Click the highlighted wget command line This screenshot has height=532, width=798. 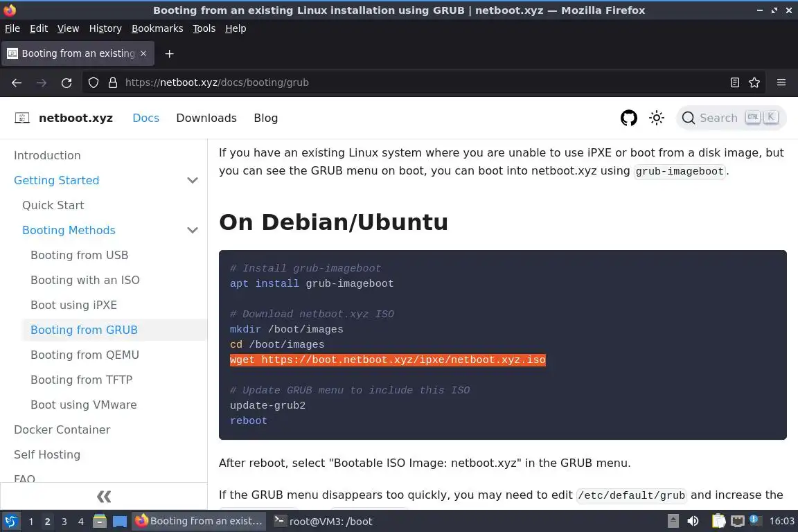388,360
